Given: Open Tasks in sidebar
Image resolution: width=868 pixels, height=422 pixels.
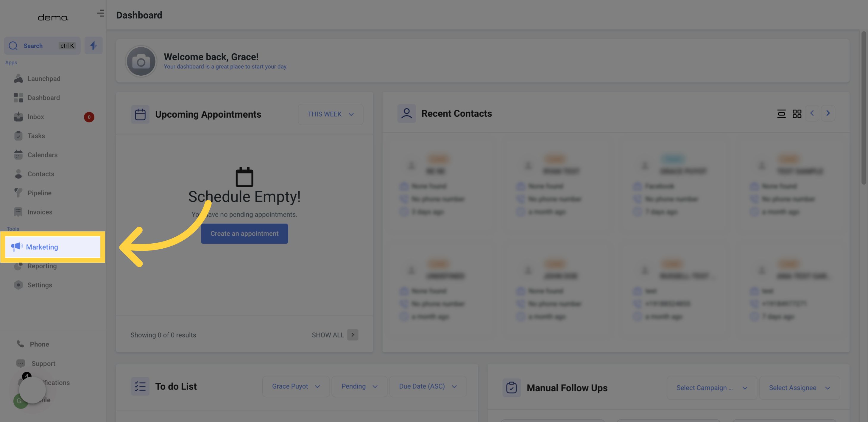Looking at the screenshot, I should 36,136.
